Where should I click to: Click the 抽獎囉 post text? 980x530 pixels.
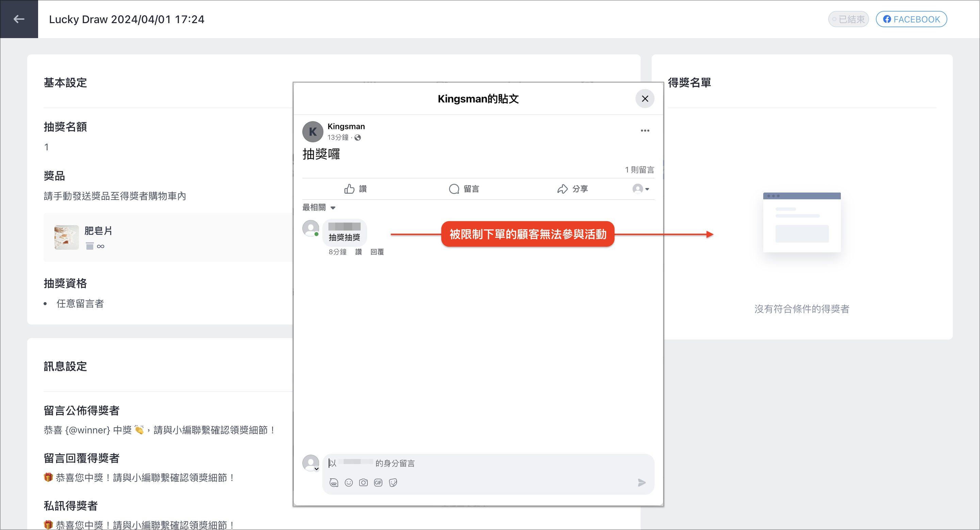coord(321,154)
